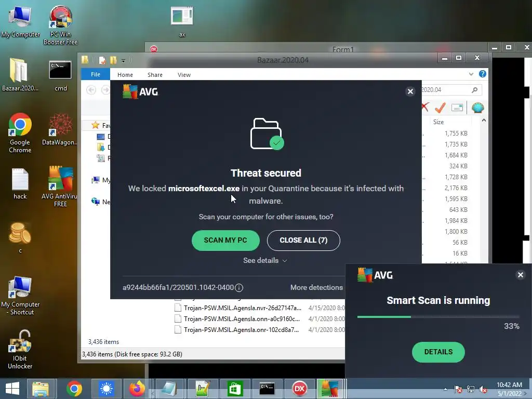Image resolution: width=532 pixels, height=399 pixels.
Task: Click the 643 KB size cell
Action: click(458, 210)
